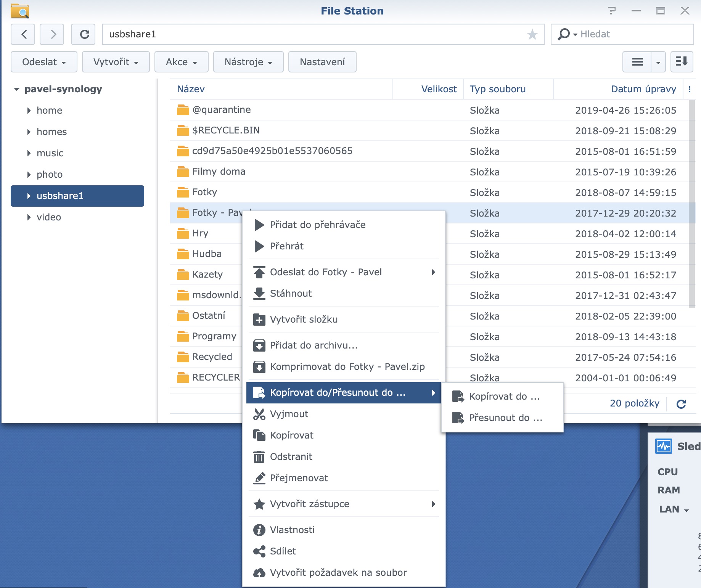The height and width of the screenshot is (588, 701).
Task: Click the sort order icon in the toolbar
Action: point(682,61)
